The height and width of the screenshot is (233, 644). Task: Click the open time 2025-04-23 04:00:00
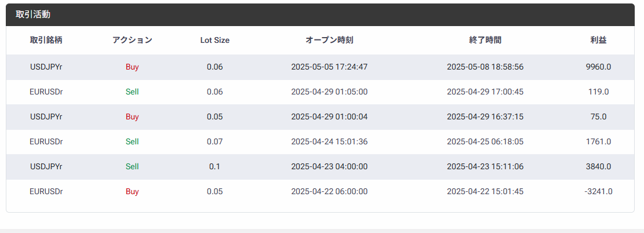(x=329, y=167)
